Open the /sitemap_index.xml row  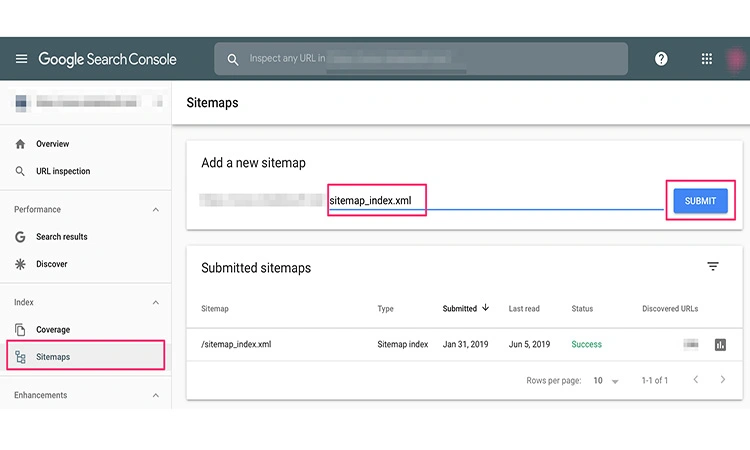click(x=464, y=344)
